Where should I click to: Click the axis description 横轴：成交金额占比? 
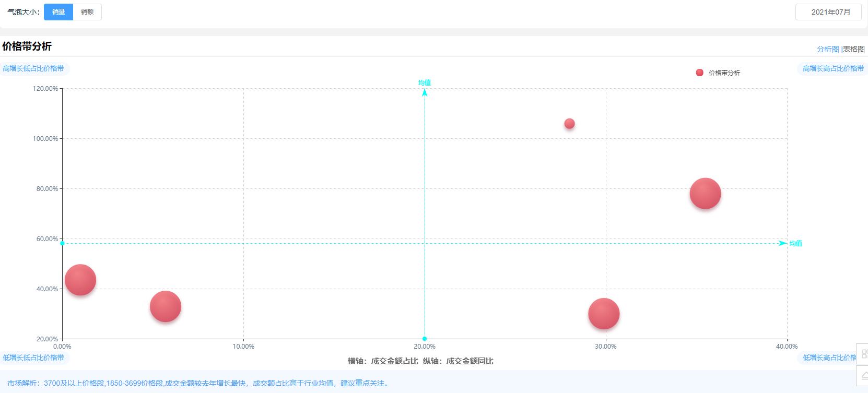383,361
